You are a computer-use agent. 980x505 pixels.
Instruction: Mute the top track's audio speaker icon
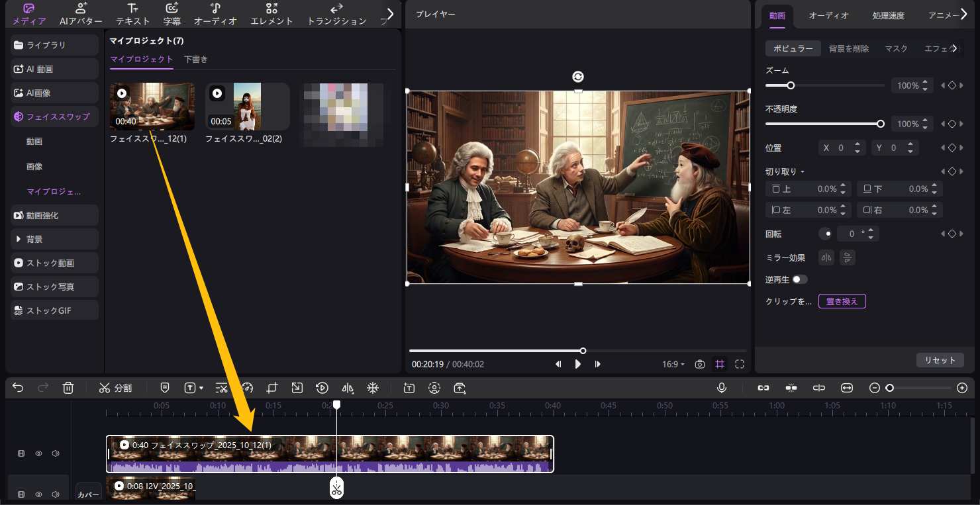point(56,453)
